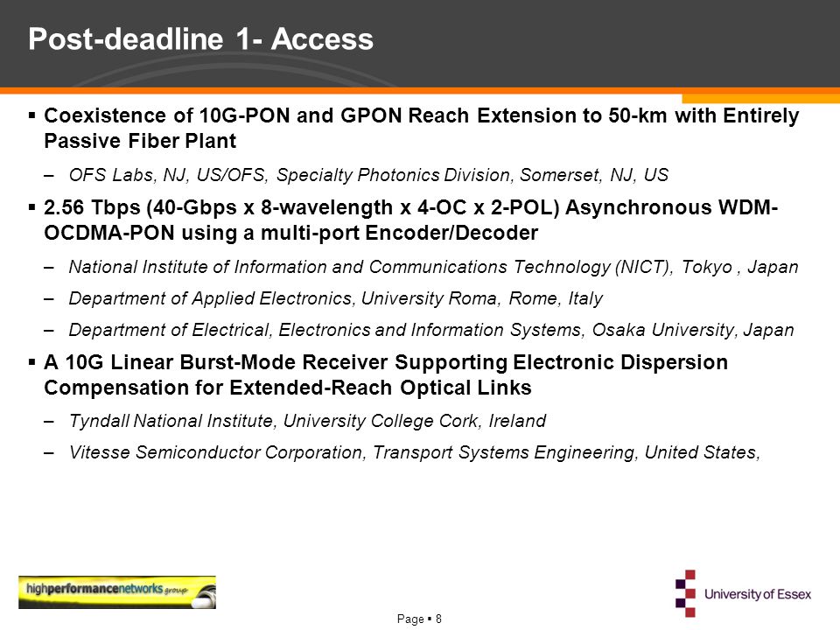Screen dimensions: 840x630
Task: Click the 'Page 8' footer number
Action: pyautogui.click(x=419, y=619)
